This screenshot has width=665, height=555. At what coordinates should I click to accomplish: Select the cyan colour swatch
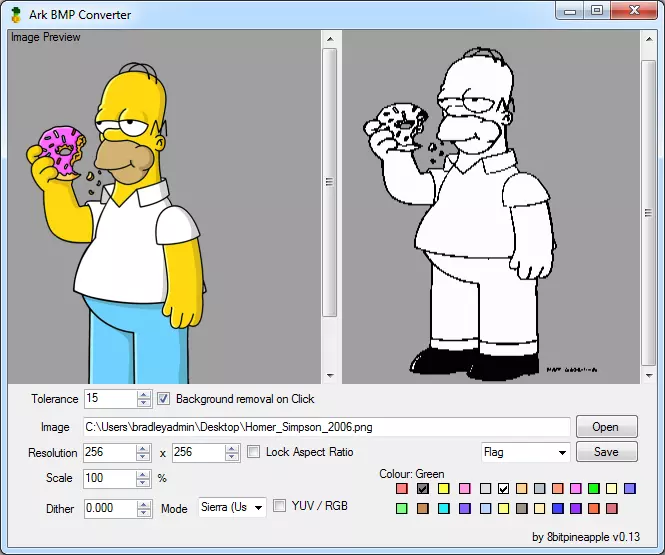(444, 508)
